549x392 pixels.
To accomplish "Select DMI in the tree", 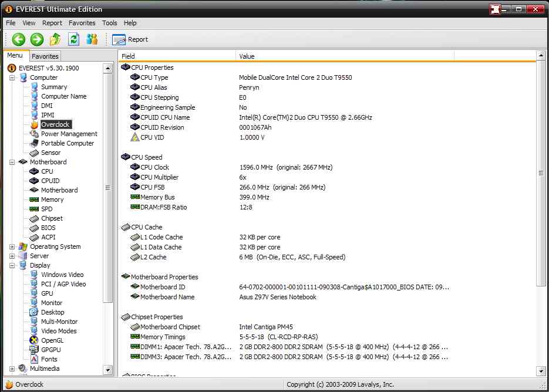I will click(46, 106).
